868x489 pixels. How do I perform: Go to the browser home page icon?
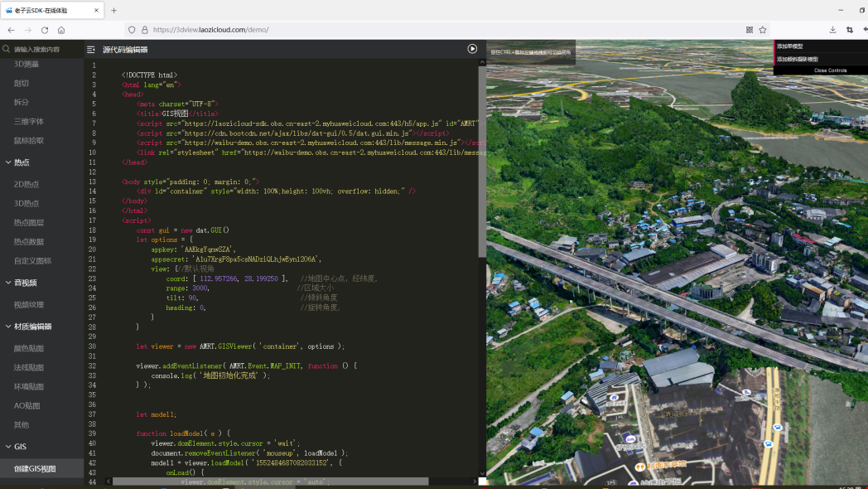pos(61,30)
